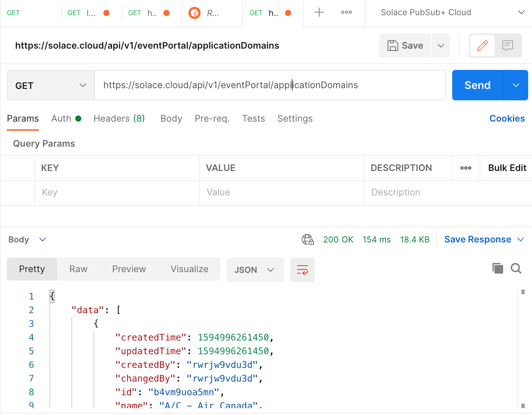The height and width of the screenshot is (415, 532).
Task: Expand the GET method dropdown
Action: click(x=51, y=86)
